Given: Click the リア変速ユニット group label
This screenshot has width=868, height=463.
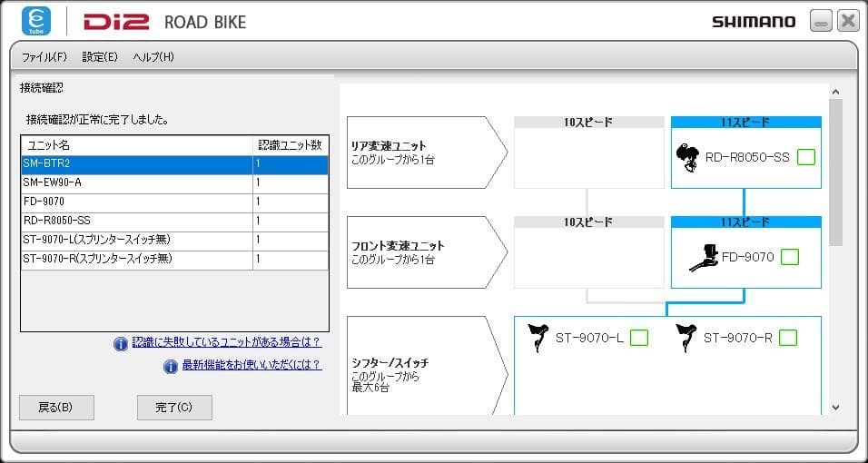Looking at the screenshot, I should pyautogui.click(x=390, y=146).
